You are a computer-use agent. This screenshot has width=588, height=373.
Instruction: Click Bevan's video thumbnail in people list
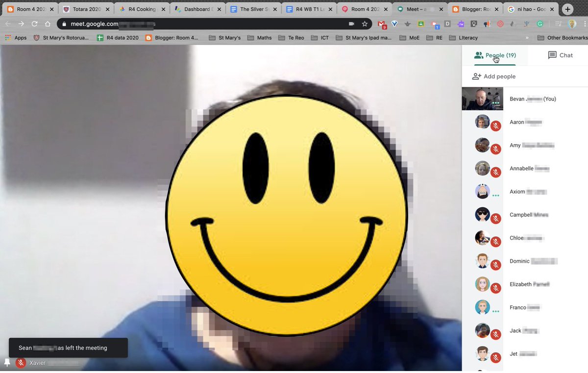(483, 99)
